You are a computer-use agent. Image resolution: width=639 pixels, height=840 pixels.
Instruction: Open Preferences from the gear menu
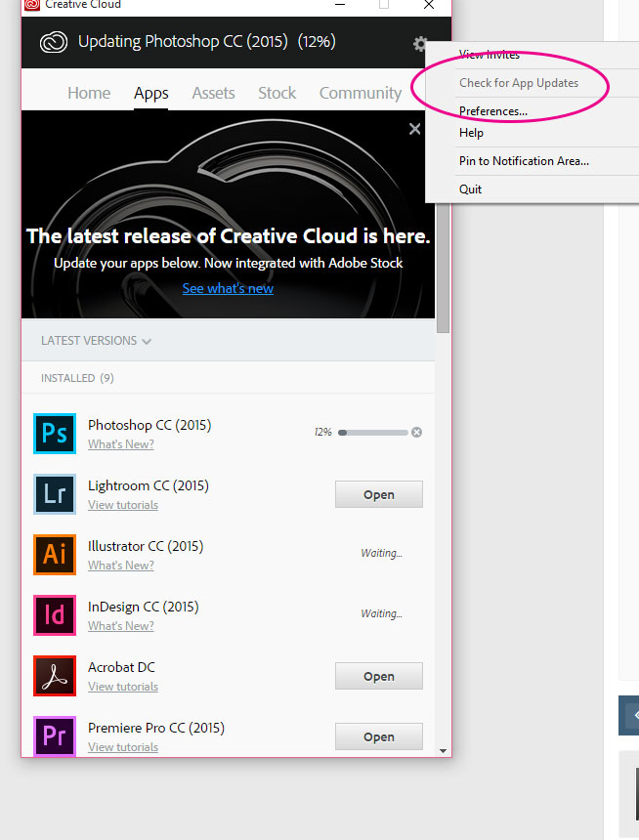click(493, 111)
